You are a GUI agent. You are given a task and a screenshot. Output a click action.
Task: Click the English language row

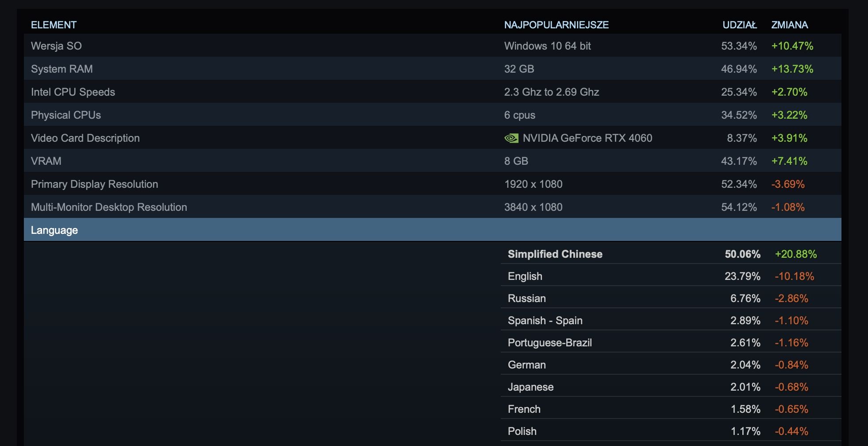coord(525,276)
